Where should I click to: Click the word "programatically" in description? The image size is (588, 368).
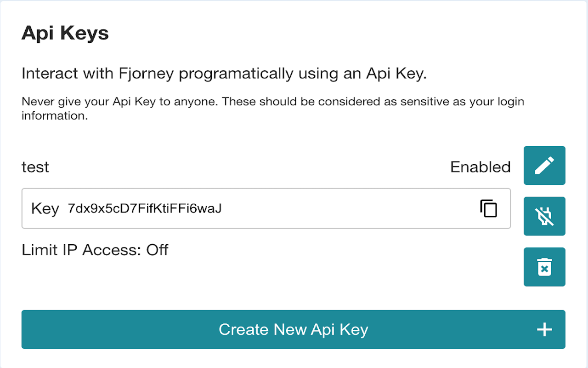point(236,74)
